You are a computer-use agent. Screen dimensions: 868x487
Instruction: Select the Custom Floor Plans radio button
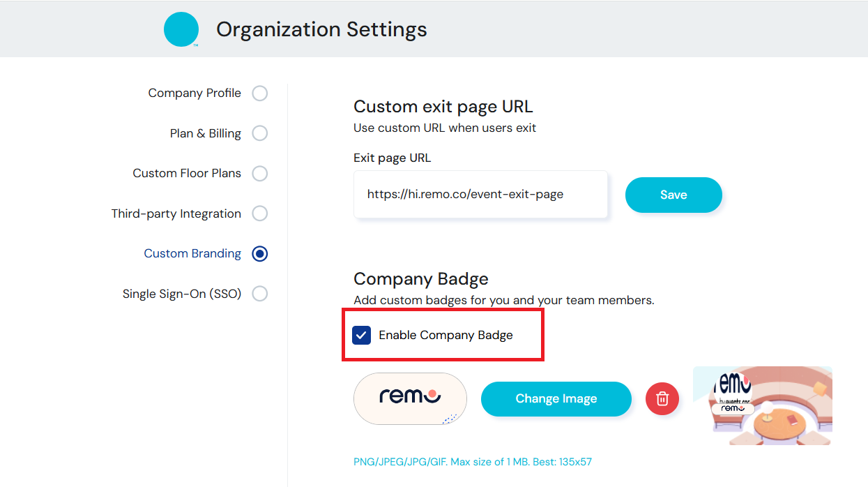click(259, 173)
